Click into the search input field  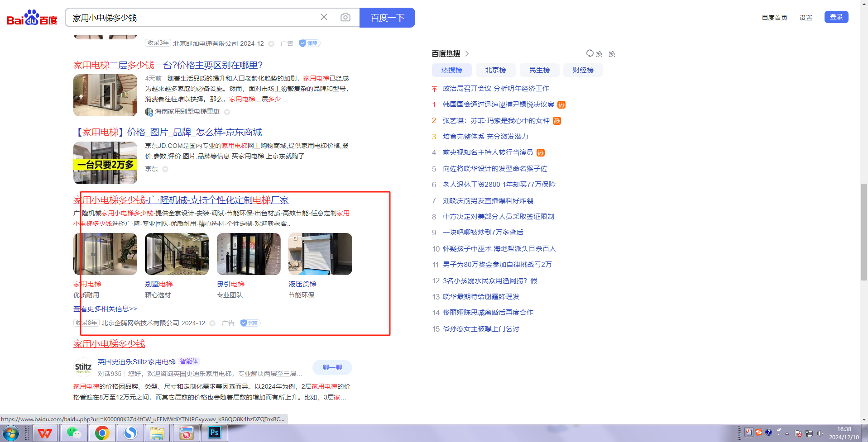(190, 18)
